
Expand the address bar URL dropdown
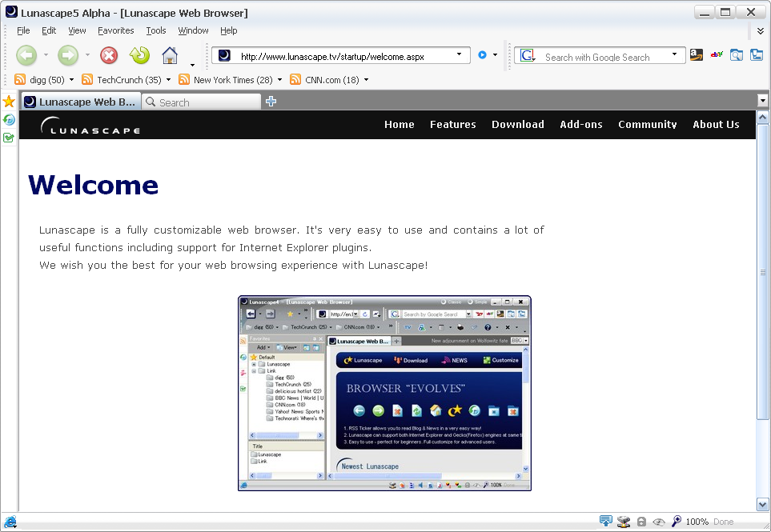click(x=460, y=55)
